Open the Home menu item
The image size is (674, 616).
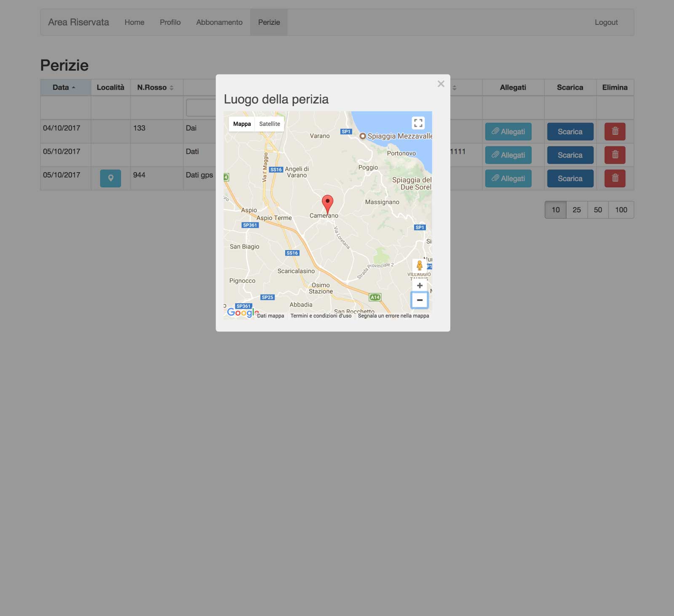pos(134,22)
